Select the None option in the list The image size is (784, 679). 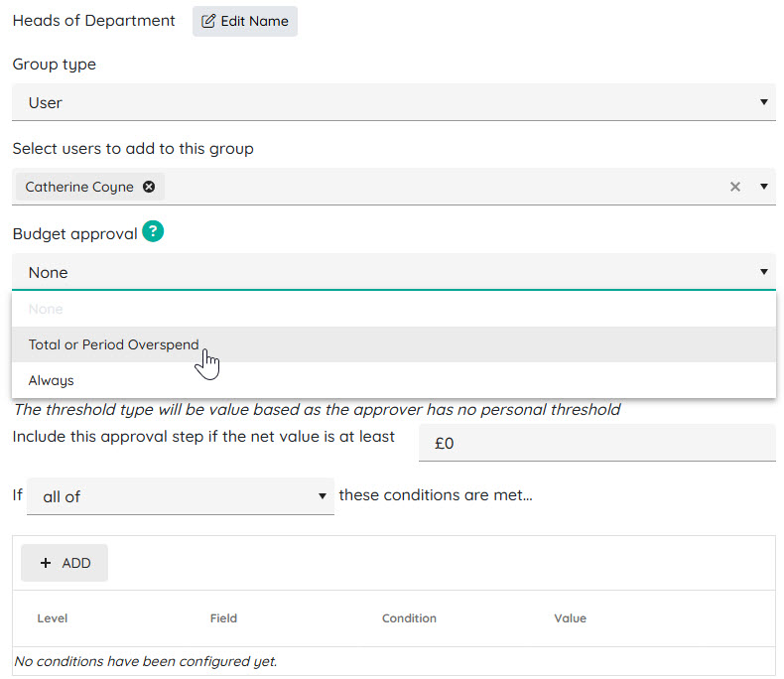coord(394,309)
